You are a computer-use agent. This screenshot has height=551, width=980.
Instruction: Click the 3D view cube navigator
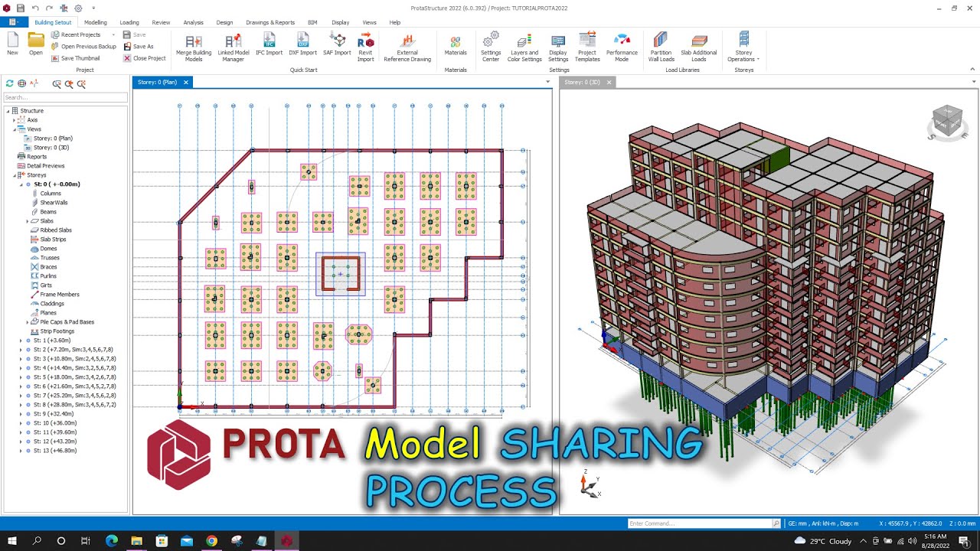[x=948, y=122]
